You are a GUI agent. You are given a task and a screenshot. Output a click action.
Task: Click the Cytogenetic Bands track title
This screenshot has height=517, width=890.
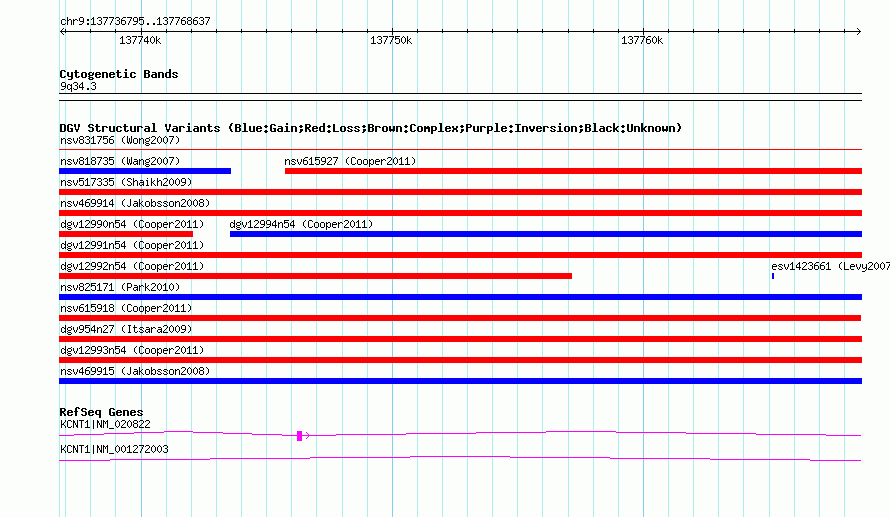119,74
